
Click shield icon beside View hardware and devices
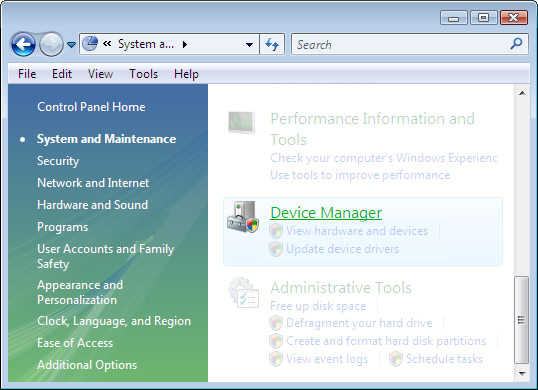pyautogui.click(x=276, y=231)
